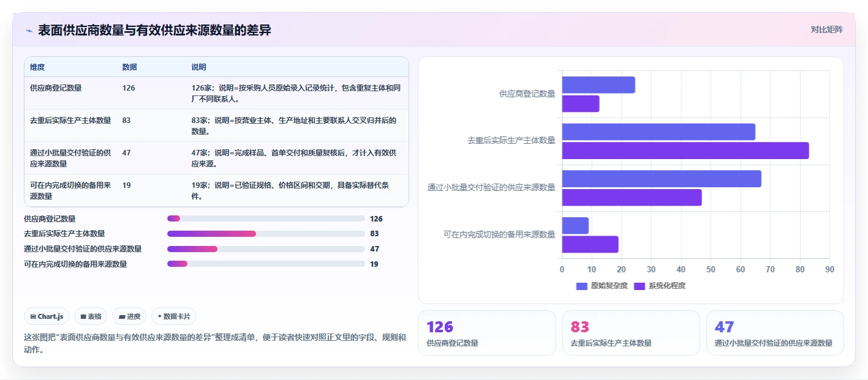Click table cell 供应商登记数量

click(x=56, y=88)
